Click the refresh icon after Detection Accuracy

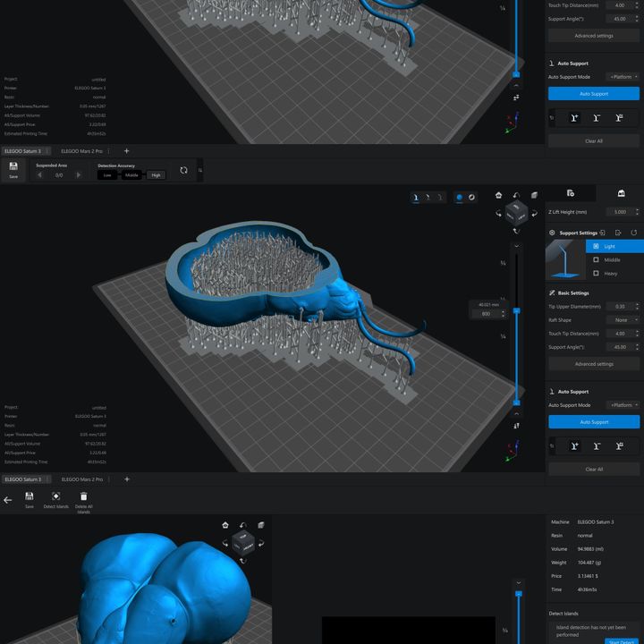(183, 170)
